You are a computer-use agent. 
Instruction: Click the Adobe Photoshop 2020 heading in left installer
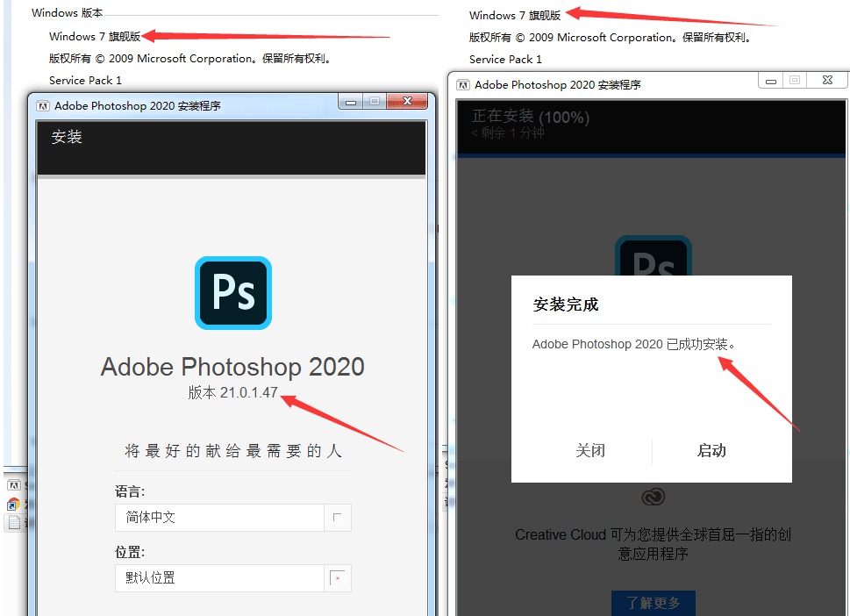coord(232,367)
